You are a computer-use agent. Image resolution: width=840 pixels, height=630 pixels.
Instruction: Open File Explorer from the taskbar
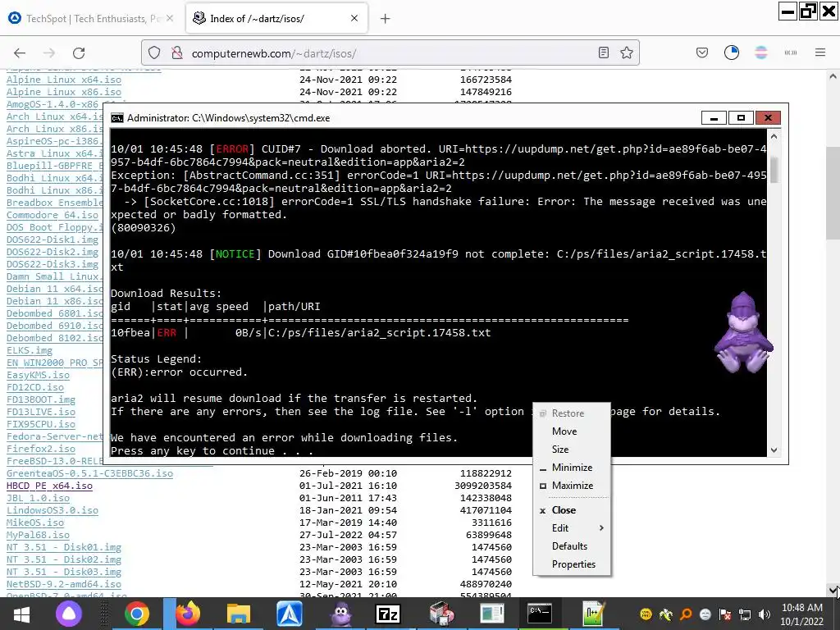(x=239, y=614)
